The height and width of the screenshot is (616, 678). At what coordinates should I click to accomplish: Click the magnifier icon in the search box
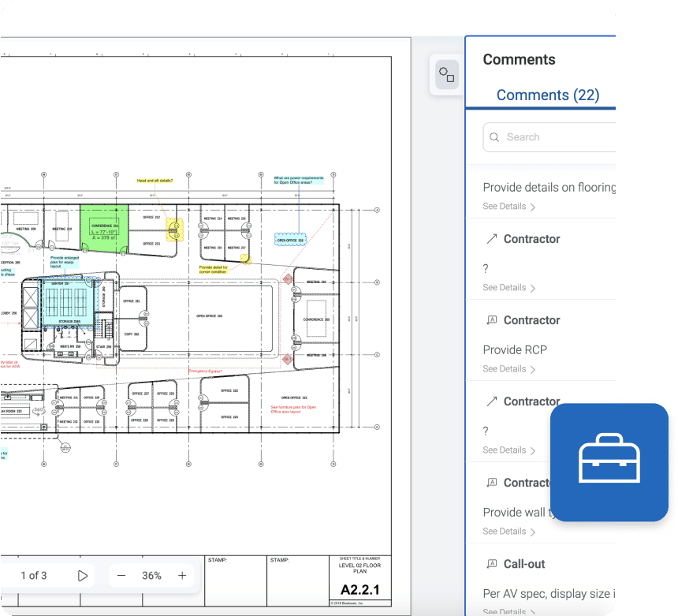[x=494, y=137]
